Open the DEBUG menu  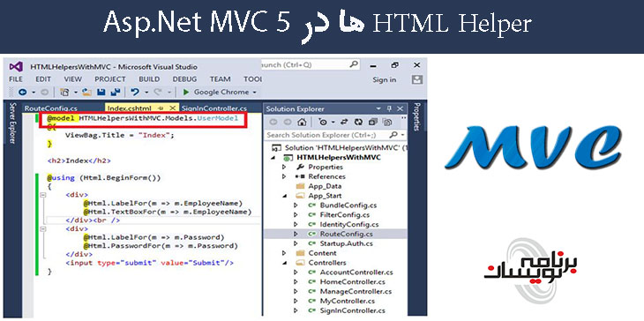(x=184, y=79)
